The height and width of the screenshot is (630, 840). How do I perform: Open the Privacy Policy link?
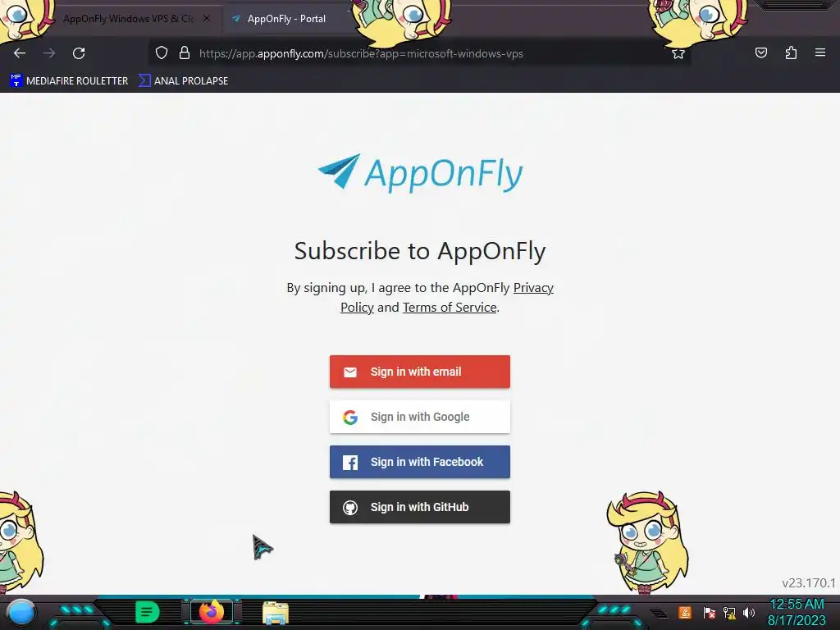pyautogui.click(x=447, y=297)
